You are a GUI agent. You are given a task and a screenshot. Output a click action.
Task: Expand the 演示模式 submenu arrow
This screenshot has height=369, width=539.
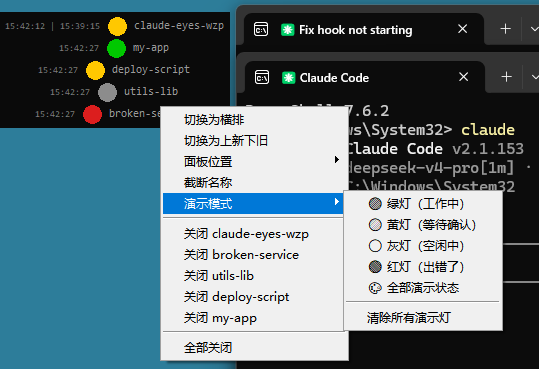pos(337,202)
